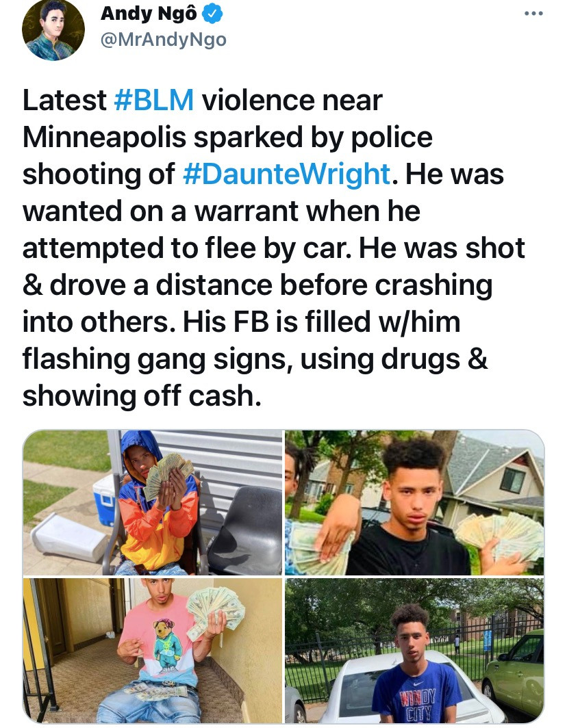Open the round profile avatar picture
Screen dimensions: 567x728
pos(53,29)
